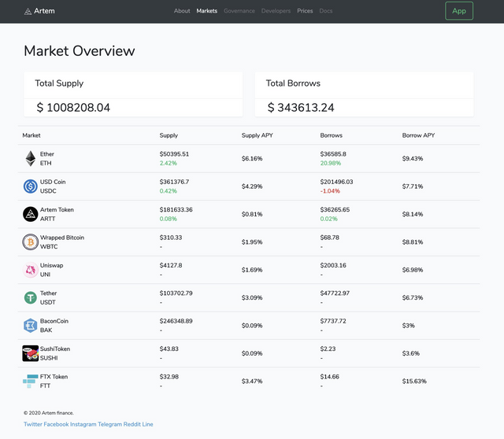Click the Borrows column header
Viewport: 504px width, 439px height.
coord(331,135)
